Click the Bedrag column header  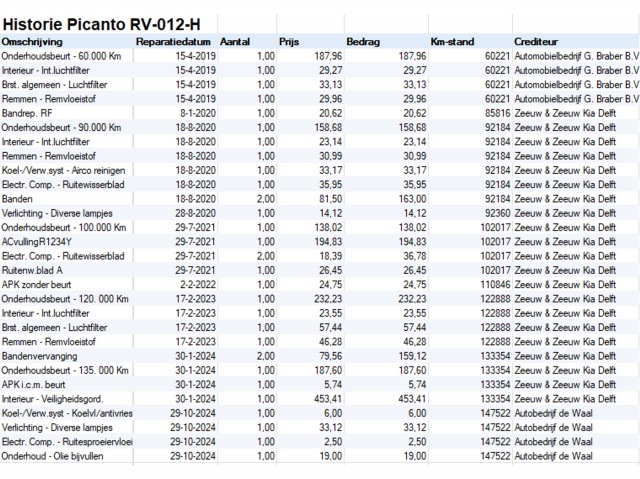point(362,42)
